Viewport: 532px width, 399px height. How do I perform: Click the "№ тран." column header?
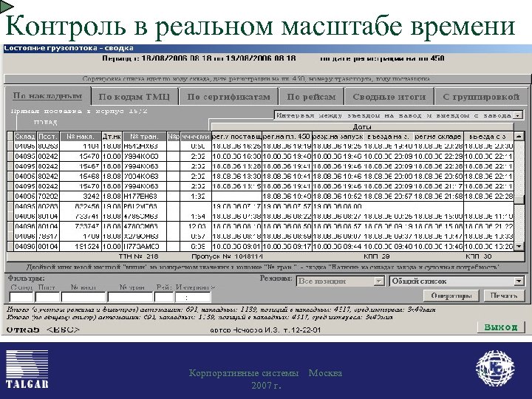[145, 137]
